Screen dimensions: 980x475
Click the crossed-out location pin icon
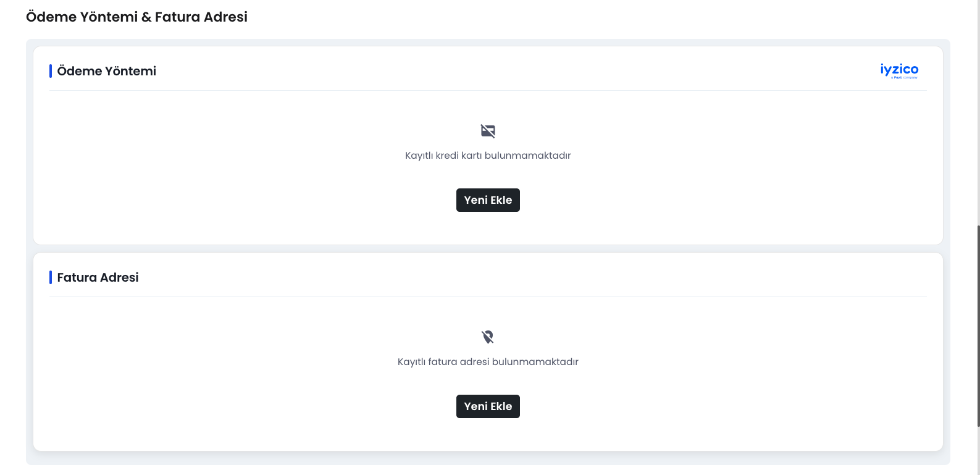[x=488, y=337]
